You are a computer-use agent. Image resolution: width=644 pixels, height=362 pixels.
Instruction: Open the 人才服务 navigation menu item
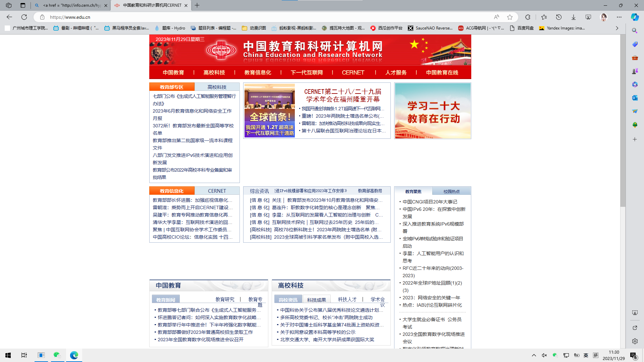[x=396, y=73]
